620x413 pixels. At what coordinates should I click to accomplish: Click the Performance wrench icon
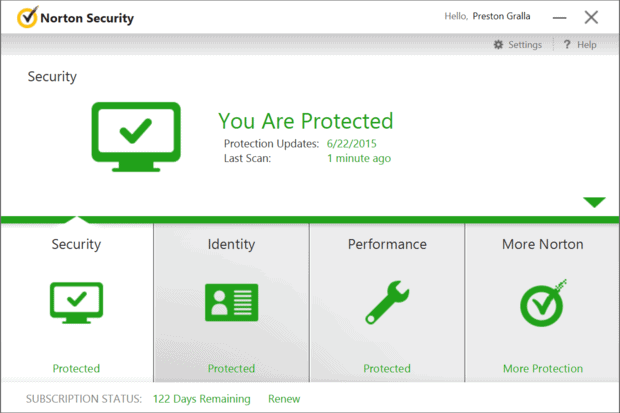(x=387, y=303)
